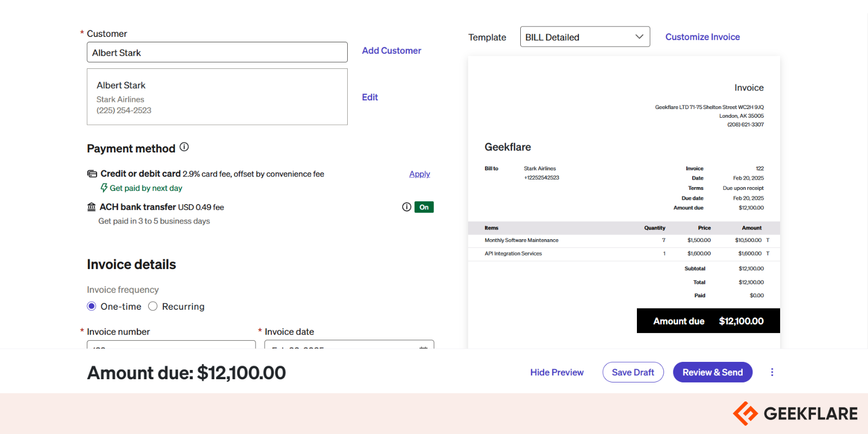Screen dimensions: 868x434
Task: Click Edit customer details link
Action: click(370, 97)
